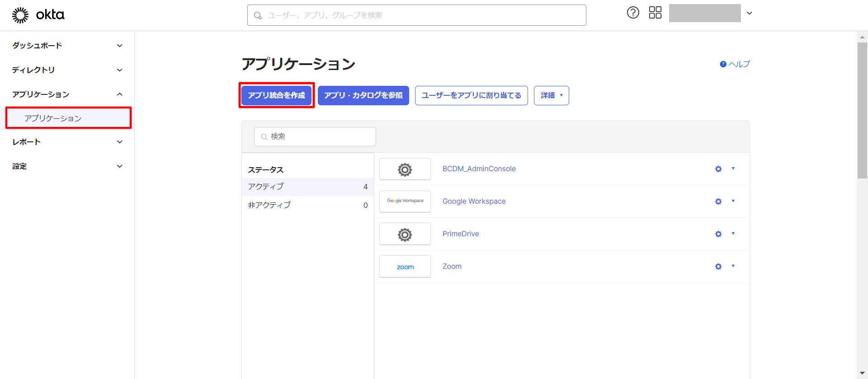Image resolution: width=868 pixels, height=379 pixels.
Task: Click the Google Workspace logo thumbnail
Action: point(405,201)
